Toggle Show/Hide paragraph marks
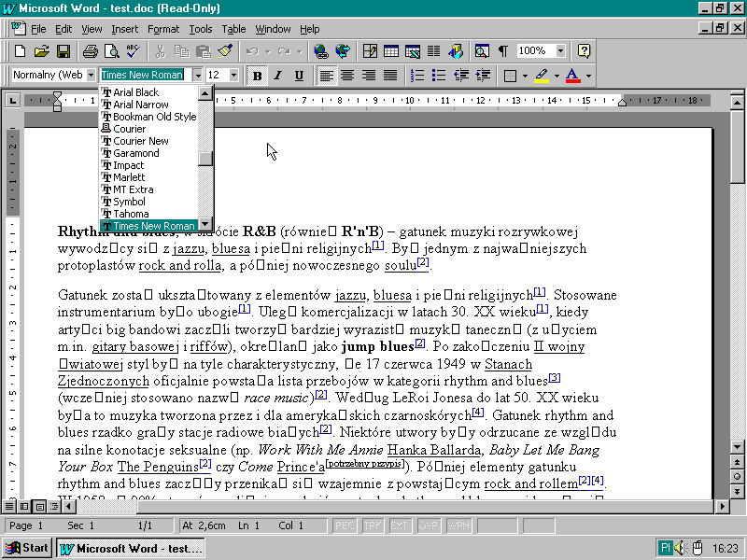 pos(503,51)
